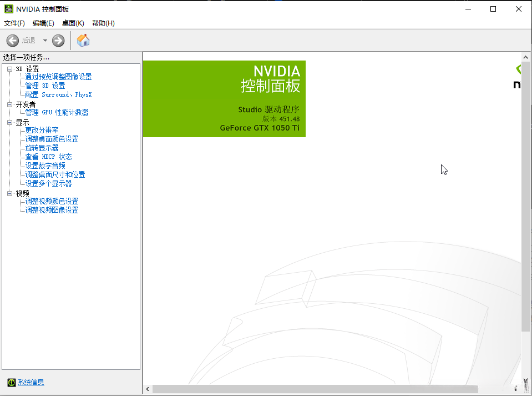Image resolution: width=532 pixels, height=396 pixels.
Task: Minimize the NVIDIA control panel window
Action: tap(468, 9)
